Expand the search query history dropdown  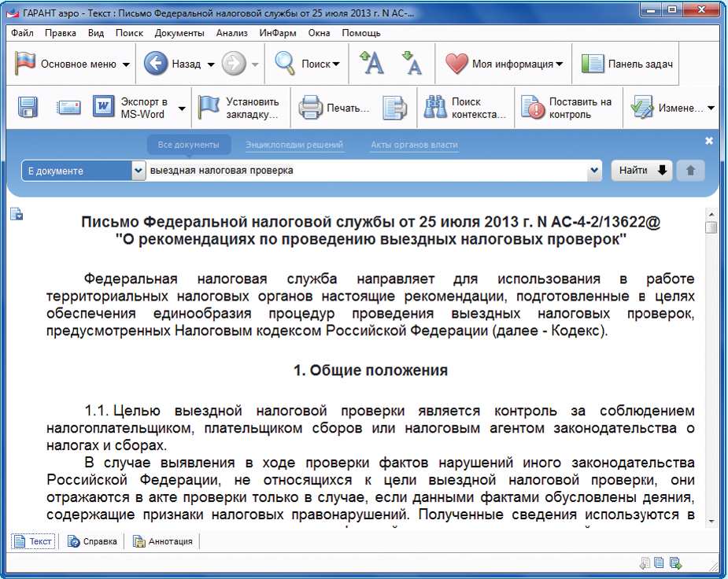click(x=594, y=171)
